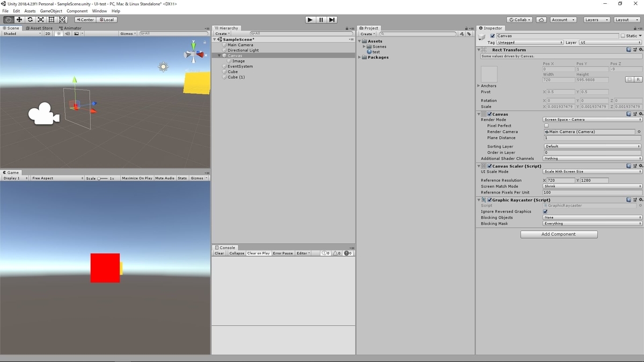Adjust the Game view Scale slider

tap(103, 178)
